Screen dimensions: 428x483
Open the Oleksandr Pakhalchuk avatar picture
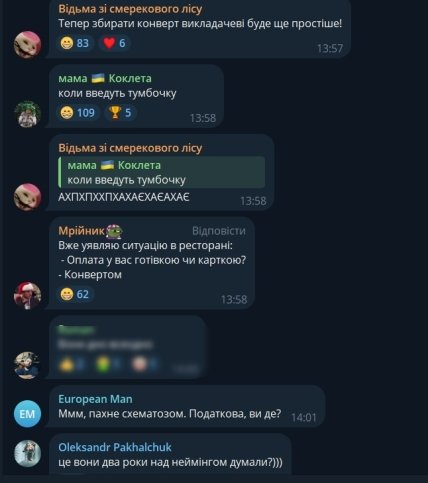point(27,454)
